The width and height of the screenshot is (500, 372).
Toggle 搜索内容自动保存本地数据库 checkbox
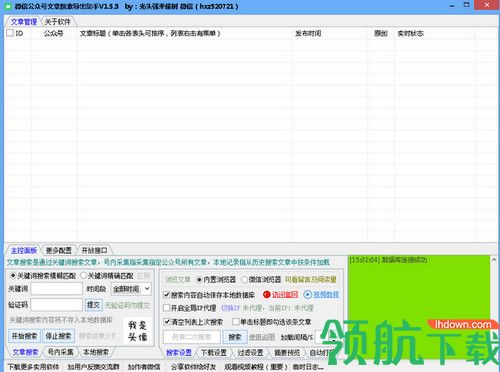click(x=167, y=295)
